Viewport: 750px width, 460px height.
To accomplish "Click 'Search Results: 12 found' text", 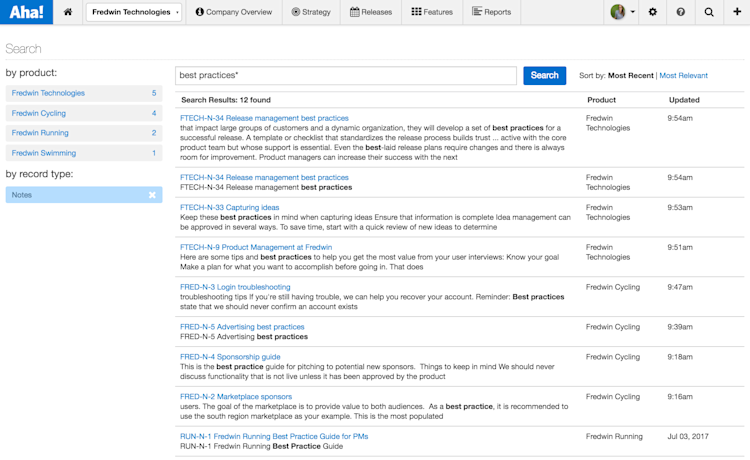I will [226, 100].
